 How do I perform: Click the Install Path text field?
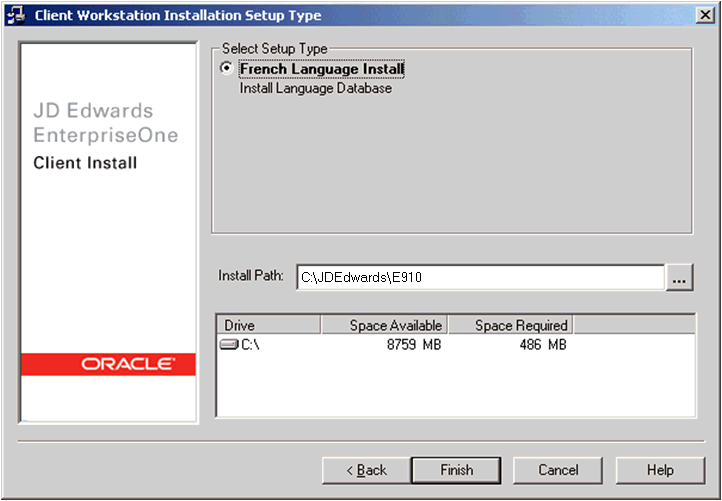[481, 277]
